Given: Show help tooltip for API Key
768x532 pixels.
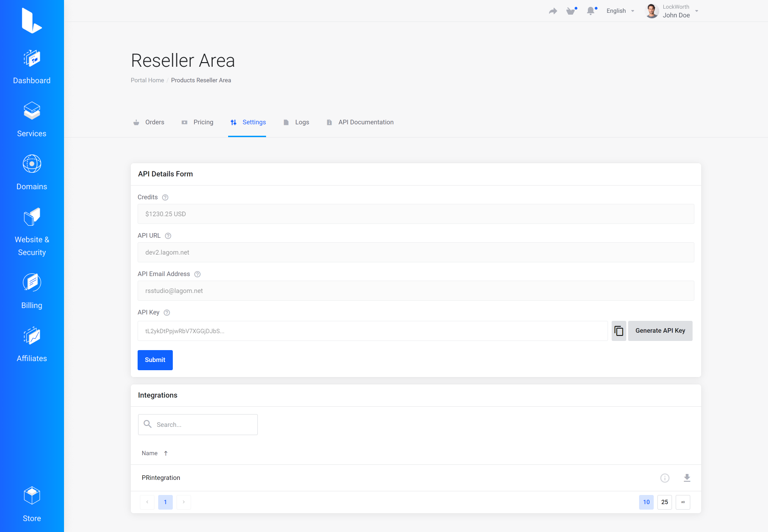Looking at the screenshot, I should pyautogui.click(x=167, y=313).
